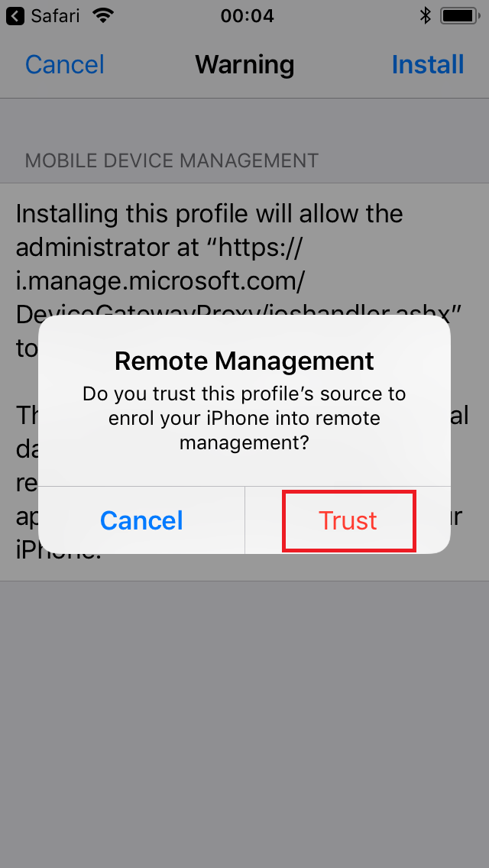Tap the Trust button in the dialog
The width and height of the screenshot is (489, 868).
[348, 520]
